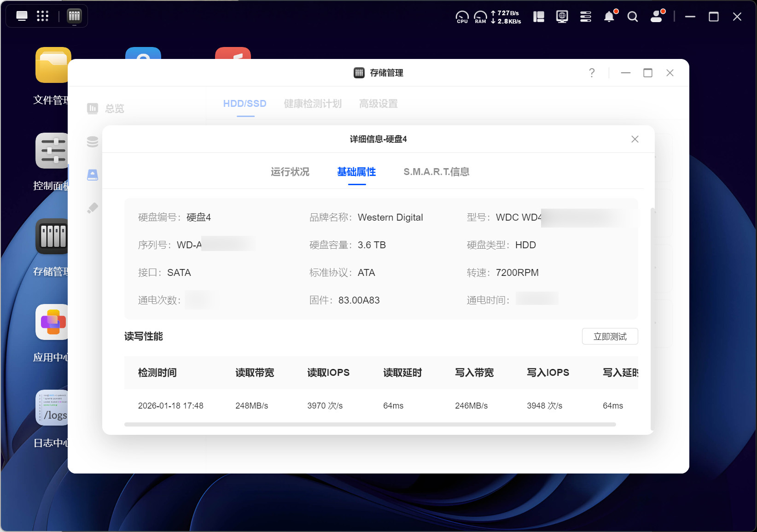Click the disk type value HDD
This screenshot has height=532, width=757.
coord(525,245)
